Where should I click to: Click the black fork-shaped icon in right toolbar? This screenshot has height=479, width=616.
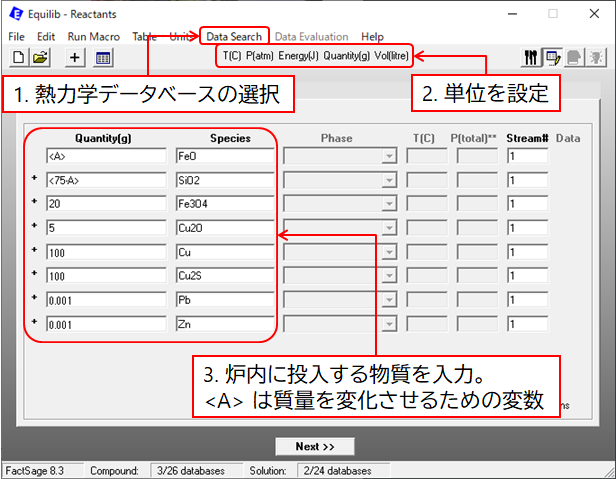coord(531,58)
